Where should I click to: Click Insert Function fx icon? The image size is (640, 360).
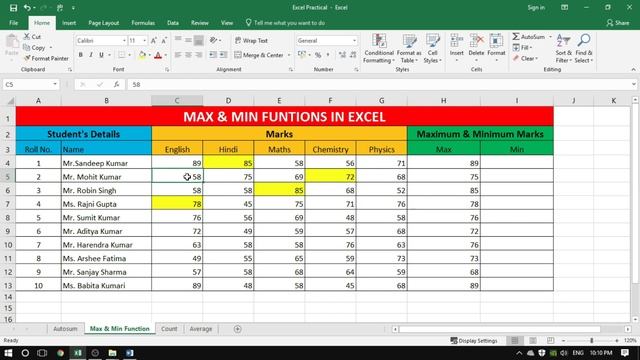(116, 84)
